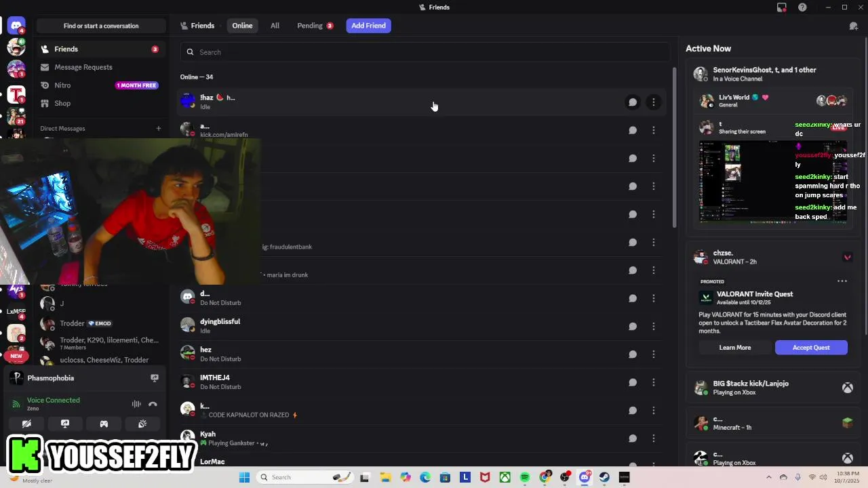Open Windows Start menu

pos(244,477)
